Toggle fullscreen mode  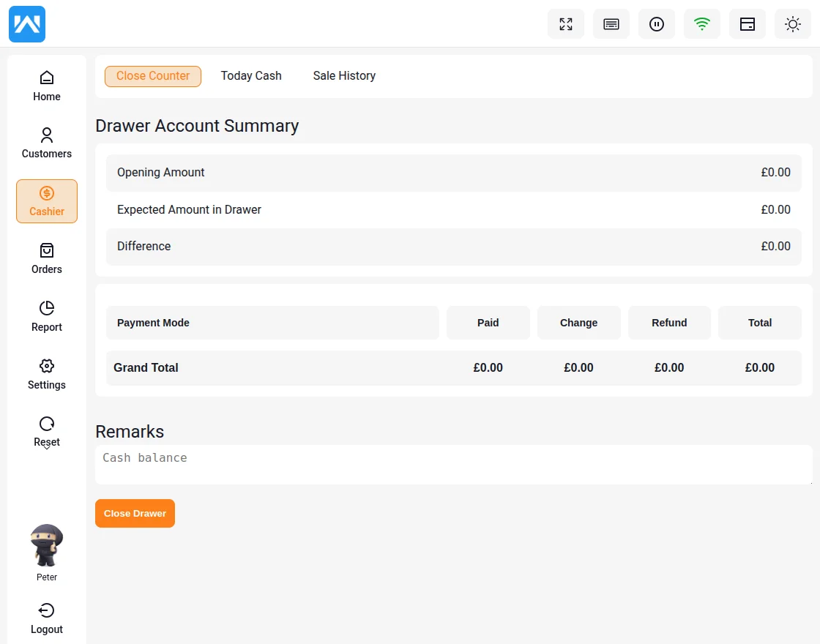[566, 23]
